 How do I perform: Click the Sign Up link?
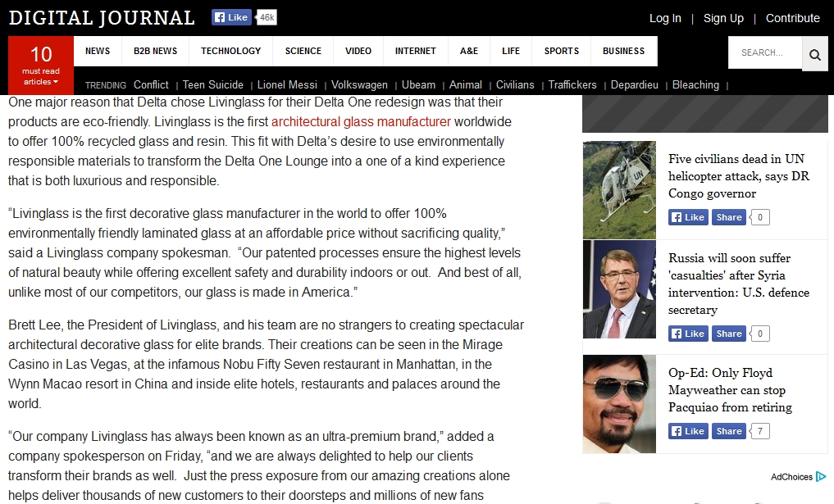point(723,18)
